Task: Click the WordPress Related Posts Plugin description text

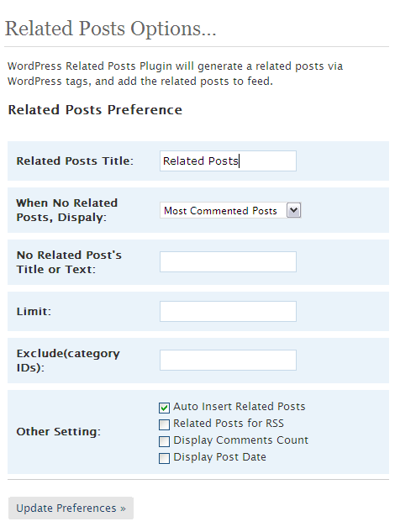Action: click(x=175, y=74)
